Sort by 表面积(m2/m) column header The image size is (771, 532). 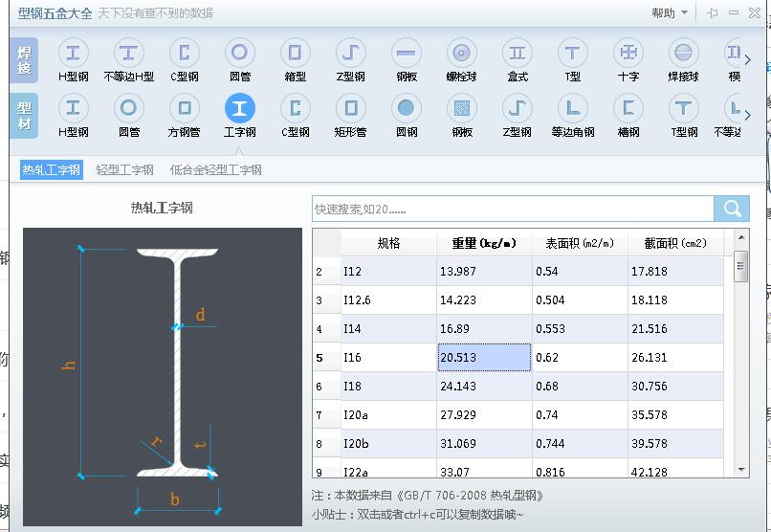coord(580,243)
